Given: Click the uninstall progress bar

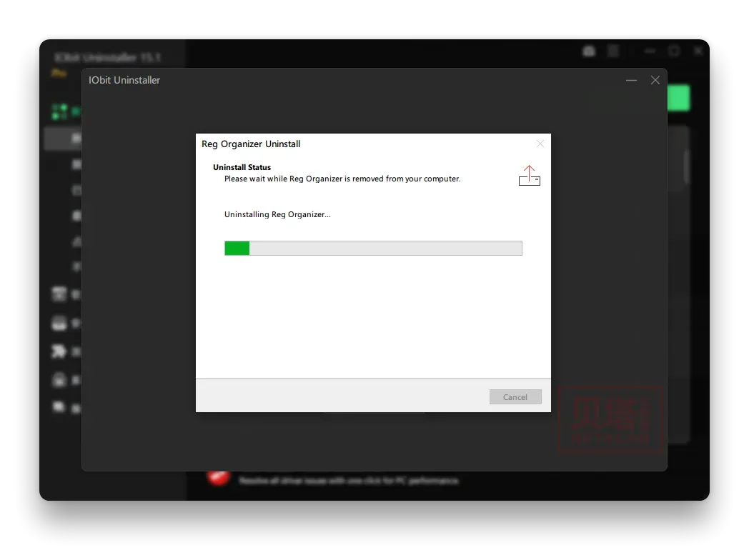Looking at the screenshot, I should click(x=373, y=249).
